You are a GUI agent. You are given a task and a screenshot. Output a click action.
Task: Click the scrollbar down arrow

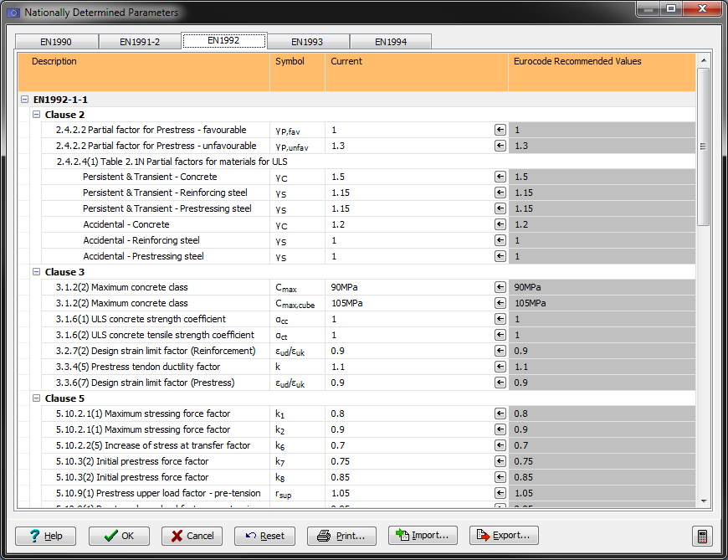[704, 501]
